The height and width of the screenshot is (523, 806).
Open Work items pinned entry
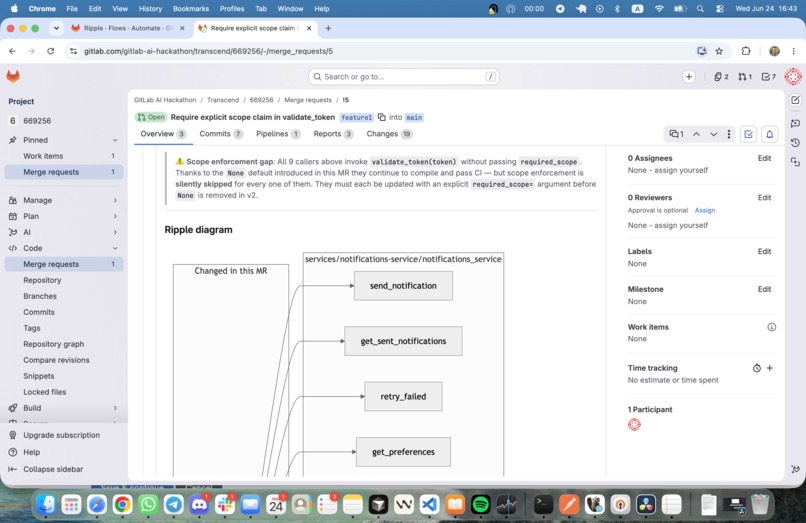tap(64, 156)
